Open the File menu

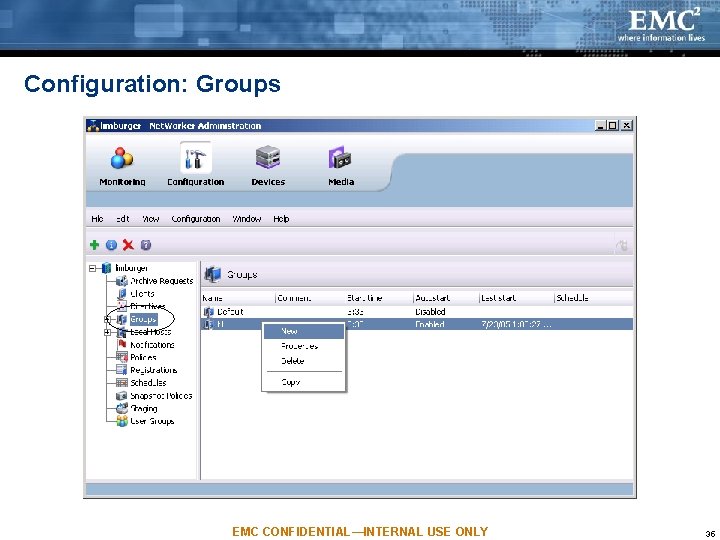click(97, 219)
